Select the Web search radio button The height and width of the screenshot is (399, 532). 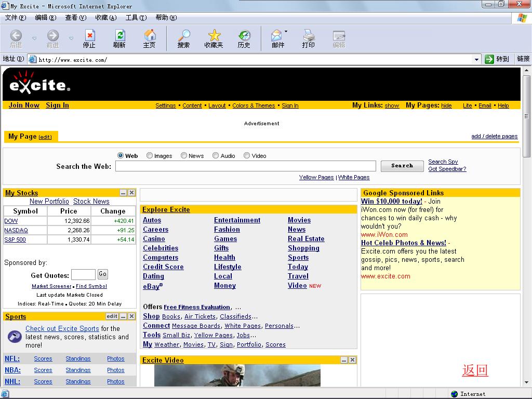coord(121,155)
